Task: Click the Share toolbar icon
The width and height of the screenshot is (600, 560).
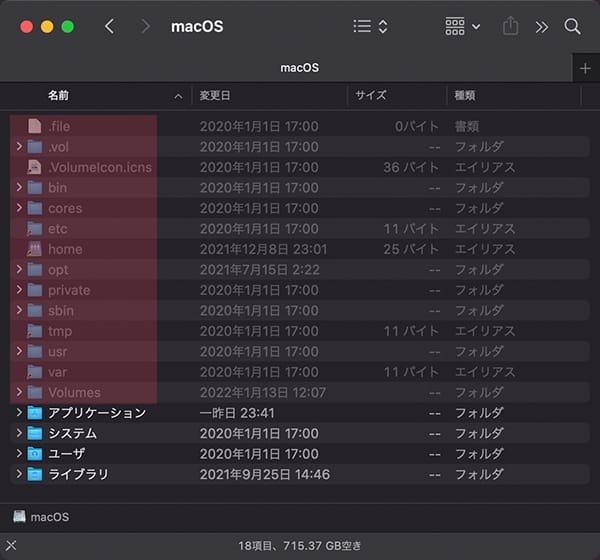Action: 510,26
